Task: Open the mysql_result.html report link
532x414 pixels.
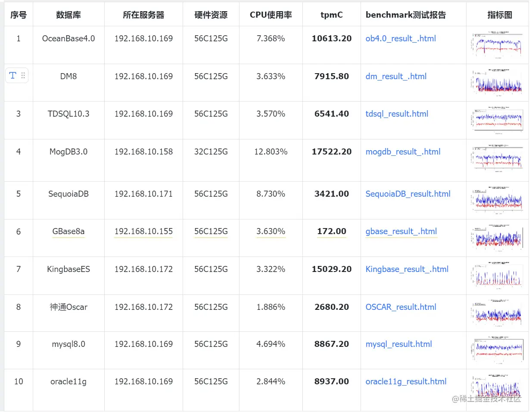Action: 398,344
